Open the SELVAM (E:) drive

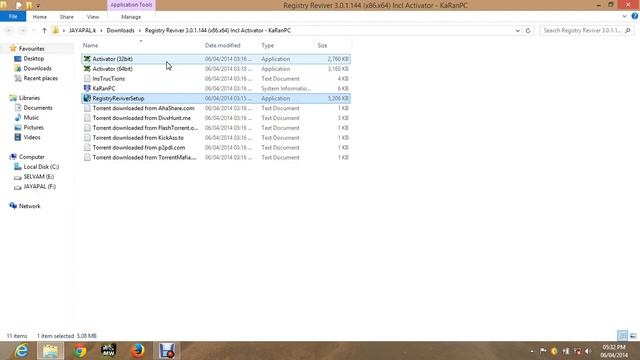click(x=38, y=176)
